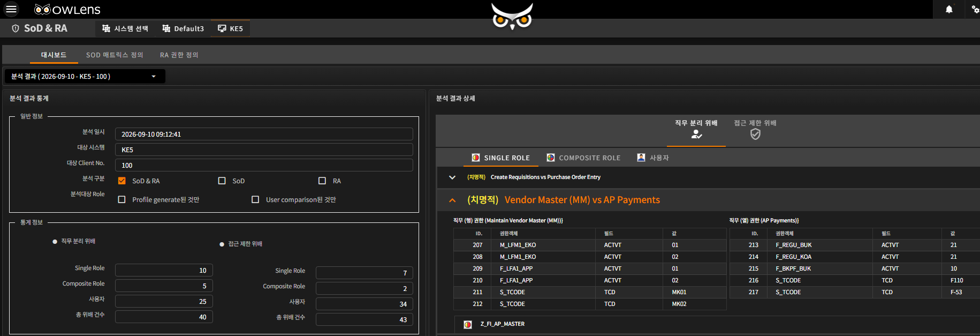The height and width of the screenshot is (336, 980).
Task: Click the 사용자 person icon
Action: click(x=641, y=158)
